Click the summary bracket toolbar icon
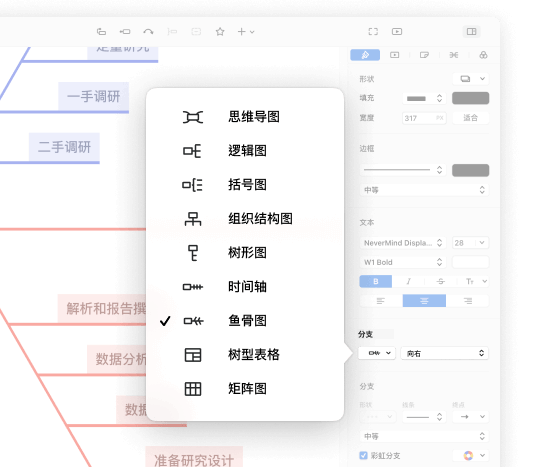 click(x=172, y=32)
